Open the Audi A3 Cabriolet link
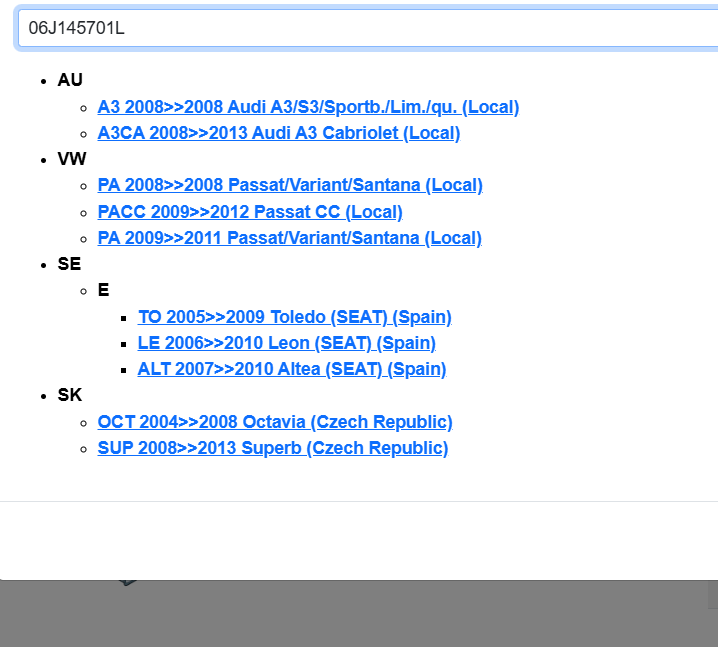Image resolution: width=718 pixels, height=647 pixels. click(278, 133)
